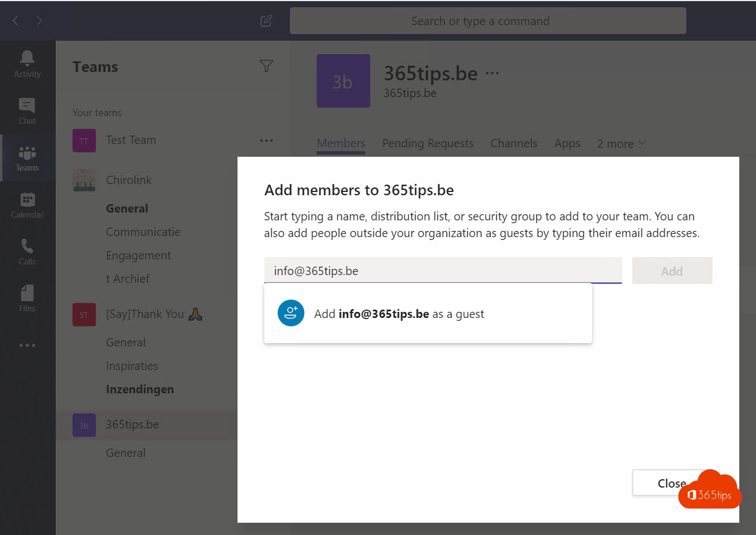Start a new chat with compose icon
Viewport: 756px width, 535px height.
266,21
